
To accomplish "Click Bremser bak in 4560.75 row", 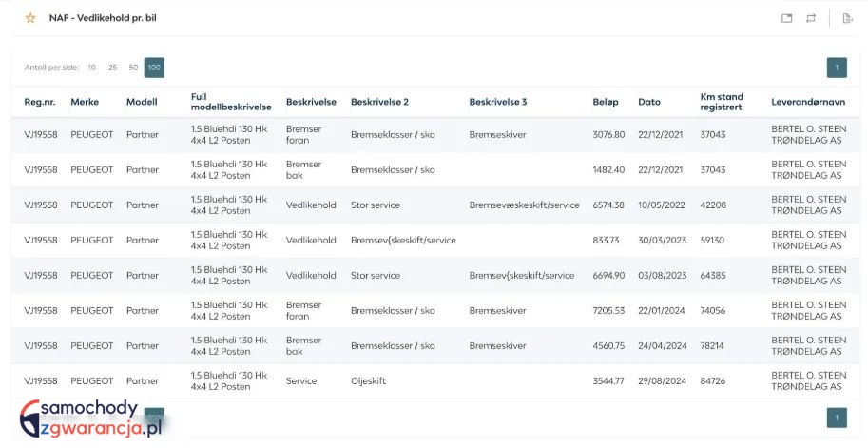I will (303, 345).
